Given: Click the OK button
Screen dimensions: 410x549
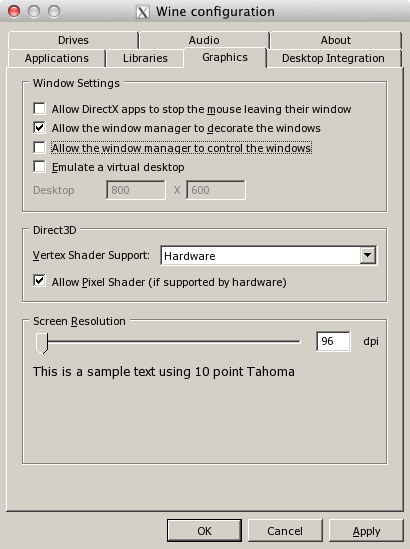Looking at the screenshot, I should [204, 531].
